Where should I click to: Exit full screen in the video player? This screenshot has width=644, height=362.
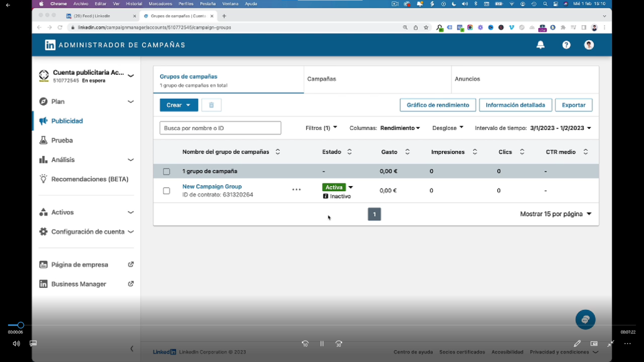(611, 344)
